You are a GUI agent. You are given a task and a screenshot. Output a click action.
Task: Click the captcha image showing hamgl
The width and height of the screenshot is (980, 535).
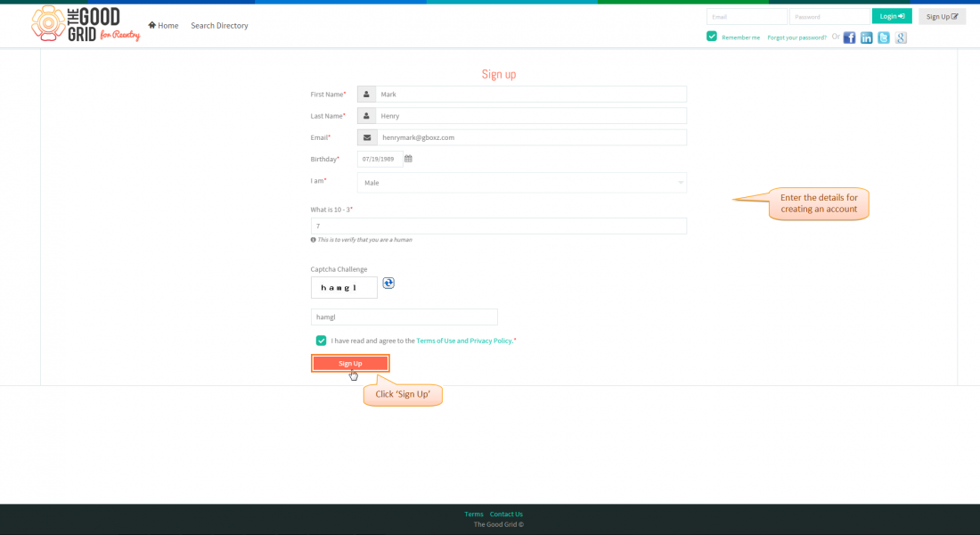click(x=344, y=288)
